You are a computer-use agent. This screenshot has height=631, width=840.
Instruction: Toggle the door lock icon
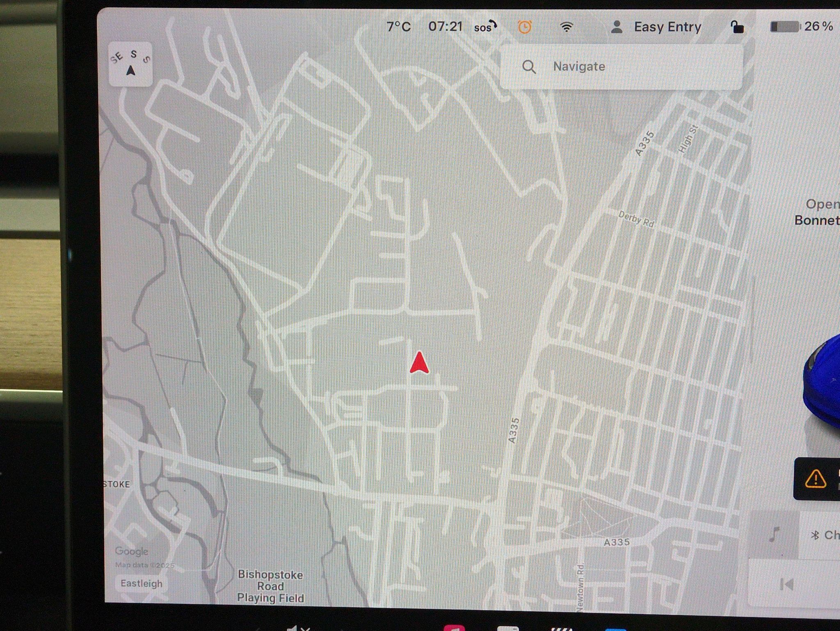tap(737, 27)
